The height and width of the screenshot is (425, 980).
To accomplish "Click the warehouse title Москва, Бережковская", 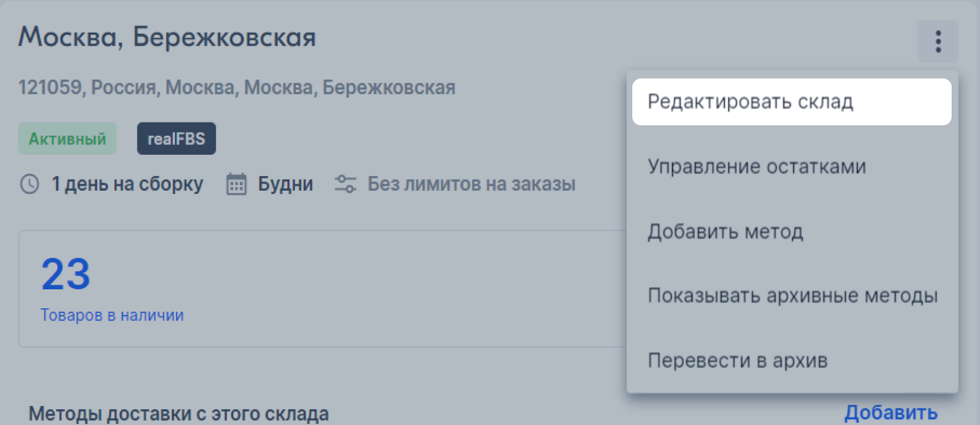I will tap(167, 37).
